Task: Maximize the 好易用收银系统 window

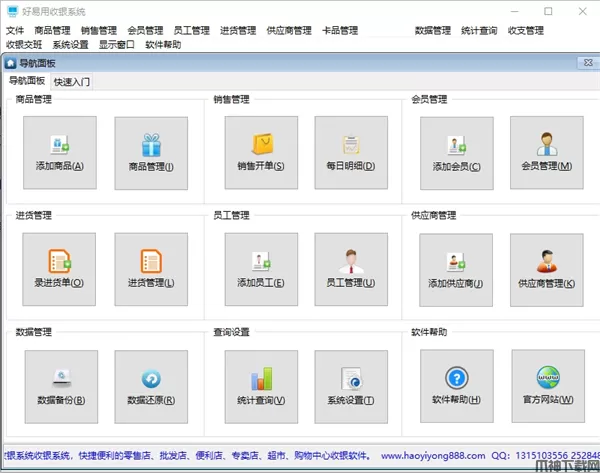Action: click(x=548, y=11)
